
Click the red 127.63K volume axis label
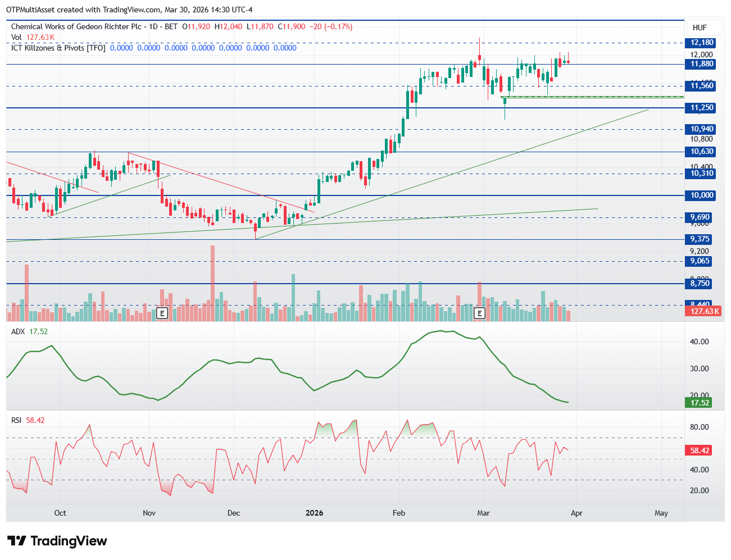coord(704,312)
